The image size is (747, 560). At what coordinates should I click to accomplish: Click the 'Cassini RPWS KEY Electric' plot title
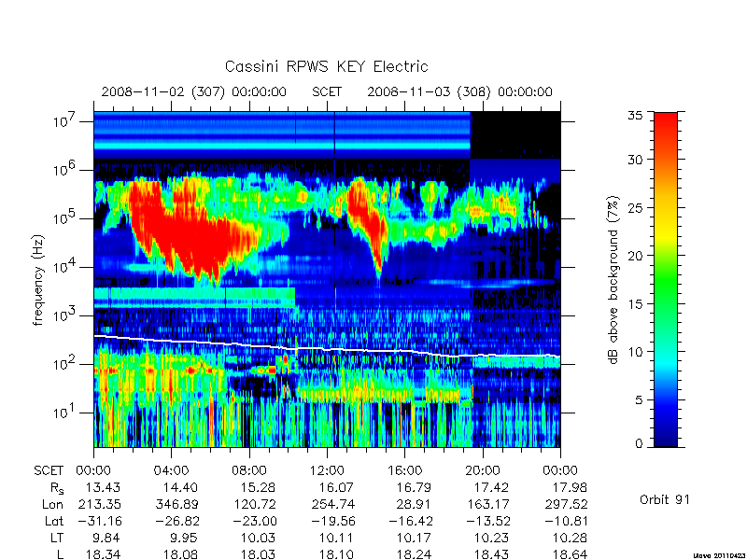pyautogui.click(x=326, y=66)
